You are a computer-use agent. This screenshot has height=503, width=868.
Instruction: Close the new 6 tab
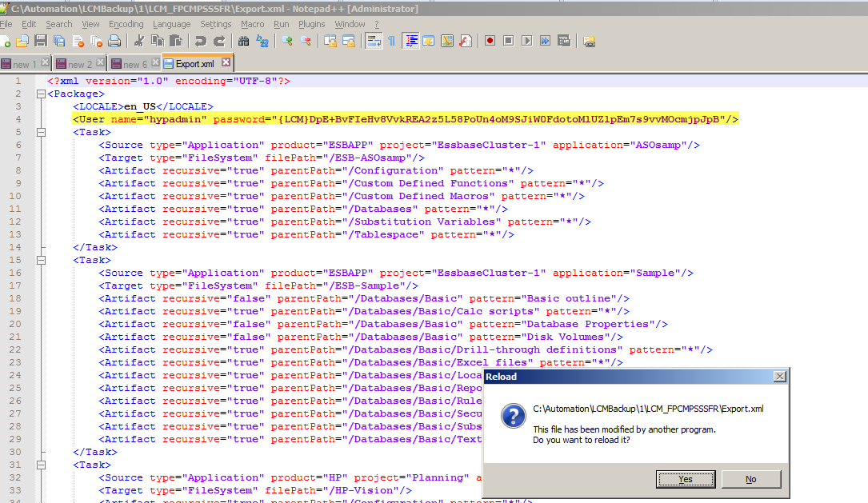tap(155, 62)
